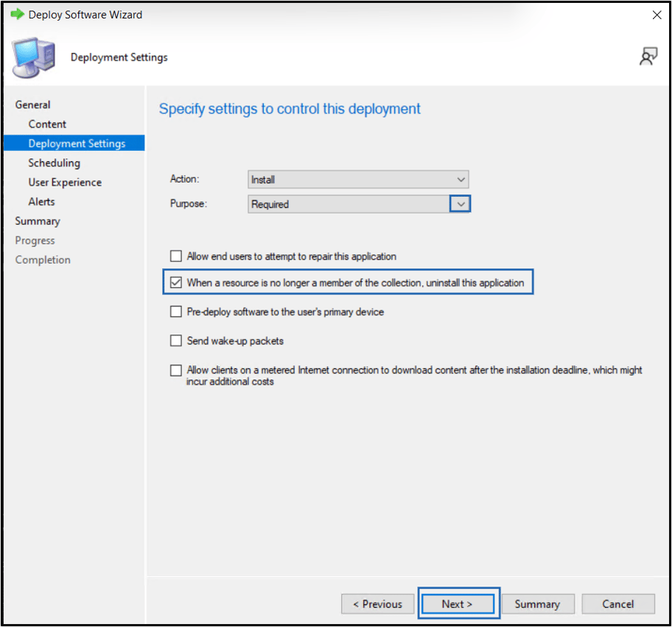The height and width of the screenshot is (627, 672).
Task: Enable Allow end users to repair application
Action: [x=175, y=256]
